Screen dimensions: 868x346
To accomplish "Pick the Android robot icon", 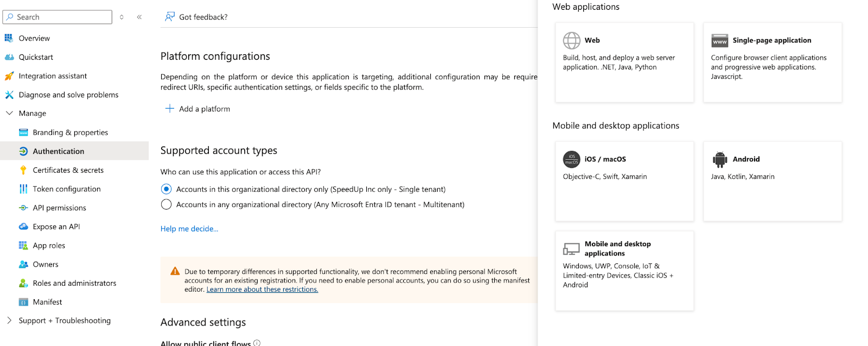I will pos(719,159).
